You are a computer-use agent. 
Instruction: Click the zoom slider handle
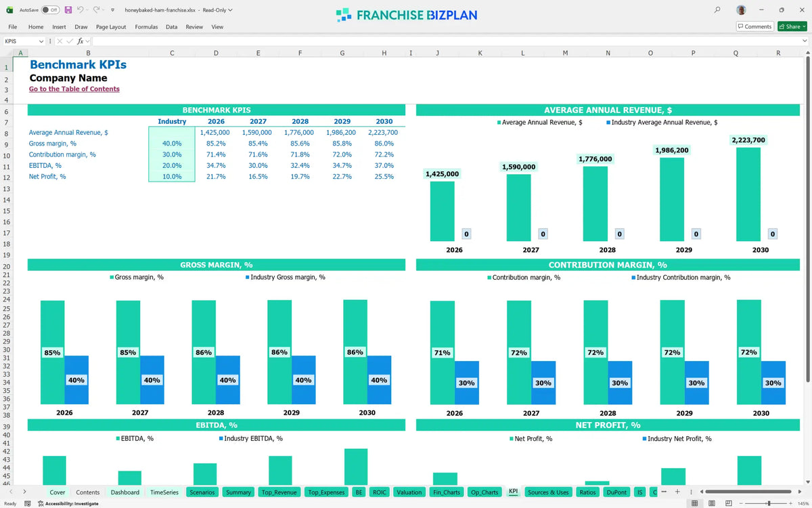click(768, 503)
